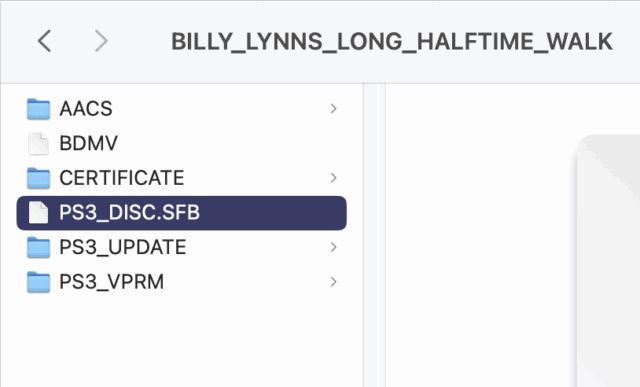Screen dimensions: 640x387
Task: Select the PS3_VPRM folder icon
Action: pos(38,282)
